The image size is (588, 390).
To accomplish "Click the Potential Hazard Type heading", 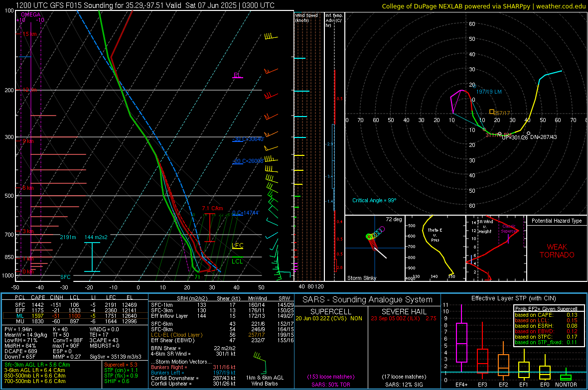I will pyautogui.click(x=557, y=221).
